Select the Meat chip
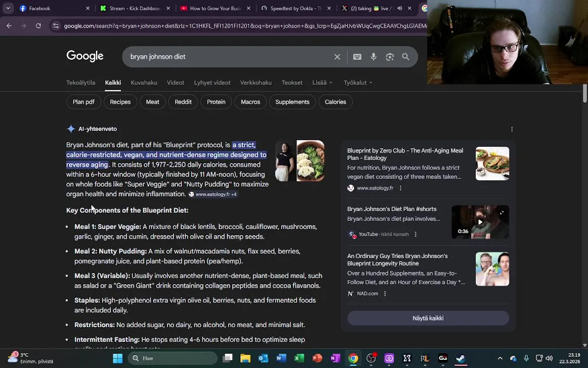 tap(152, 102)
